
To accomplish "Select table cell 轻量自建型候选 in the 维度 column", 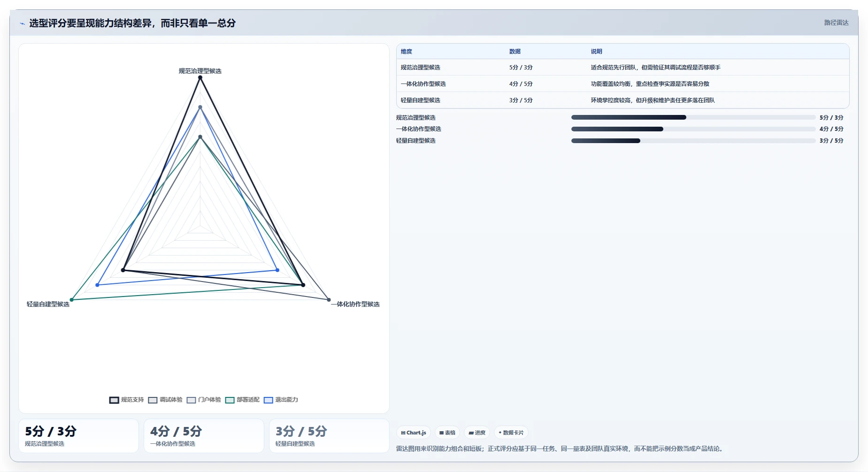I will [421, 100].
